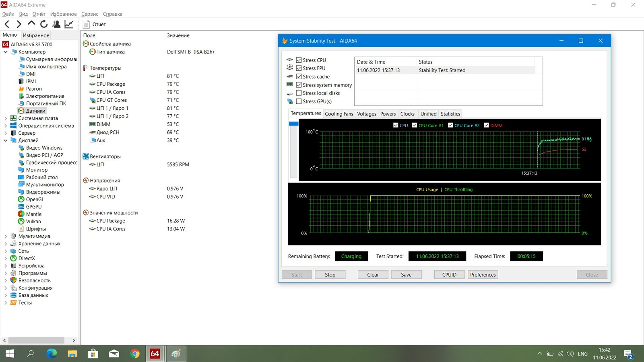Switch to Voltages tab
The width and height of the screenshot is (644, 362).
click(367, 114)
